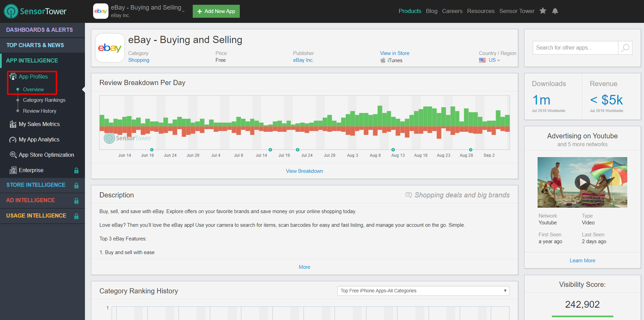The image size is (644, 320).
Task: Click the My App Analytics gauge icon
Action: 13,139
